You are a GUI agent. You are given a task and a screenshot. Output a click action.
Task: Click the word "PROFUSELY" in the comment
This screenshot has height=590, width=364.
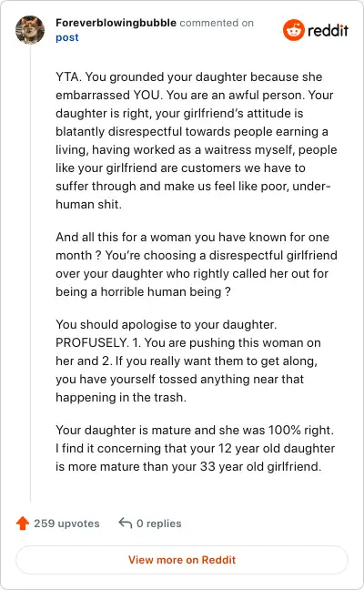pos(92,342)
